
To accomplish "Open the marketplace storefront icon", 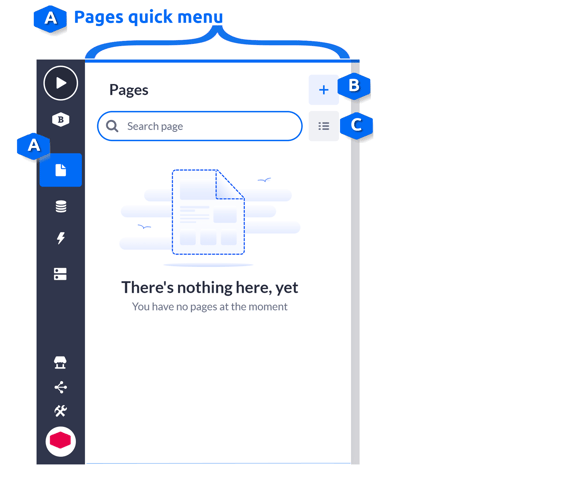I will (x=60, y=362).
